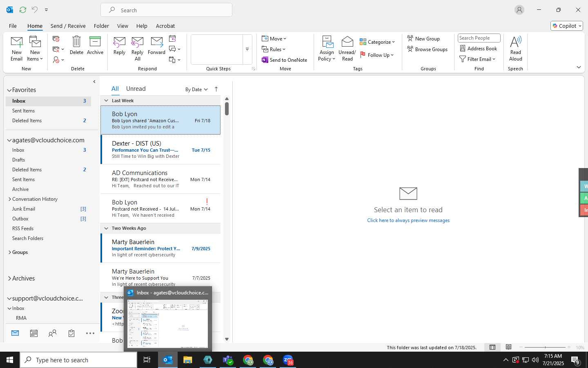The image size is (588, 368).
Task: Open AD Communications email
Action: (160, 179)
